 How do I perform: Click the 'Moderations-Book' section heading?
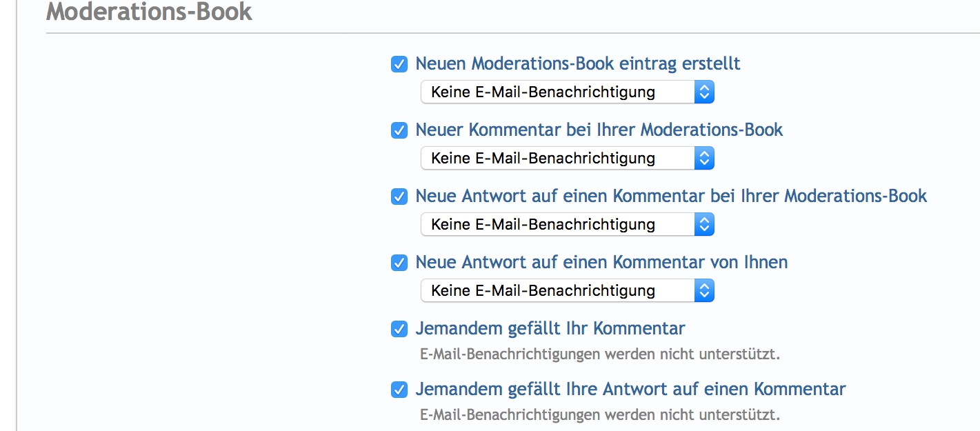pos(149,12)
